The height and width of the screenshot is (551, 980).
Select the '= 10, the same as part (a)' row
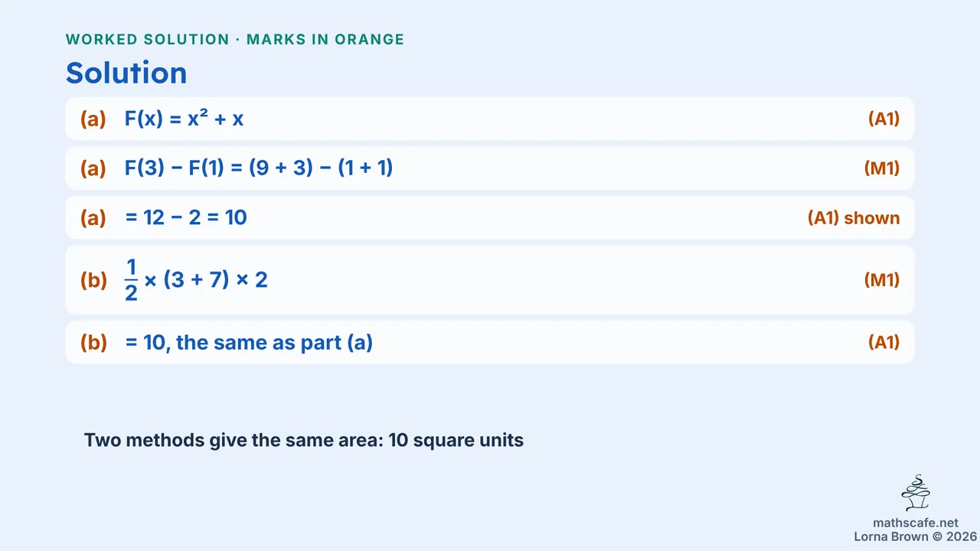(490, 342)
